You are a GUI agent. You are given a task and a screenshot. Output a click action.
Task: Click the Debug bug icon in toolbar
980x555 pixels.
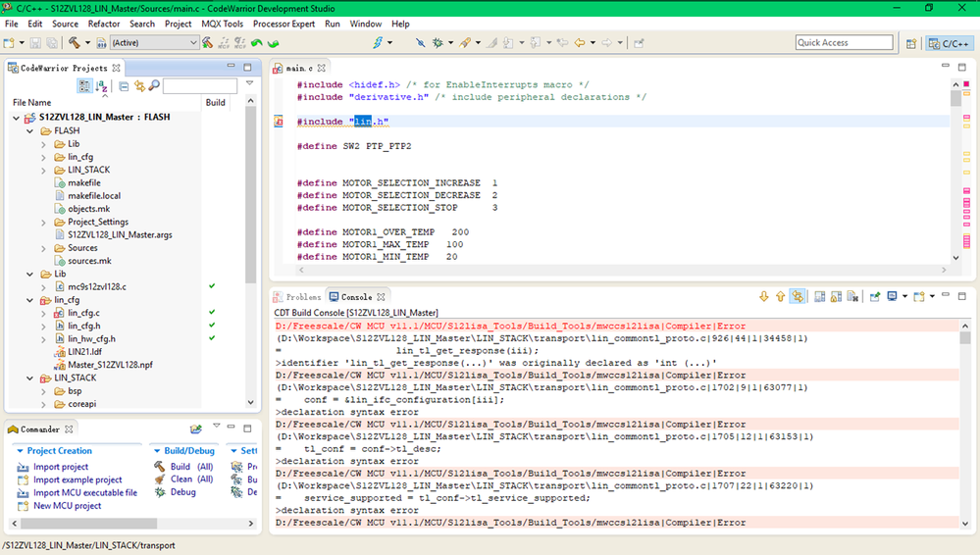coord(438,42)
